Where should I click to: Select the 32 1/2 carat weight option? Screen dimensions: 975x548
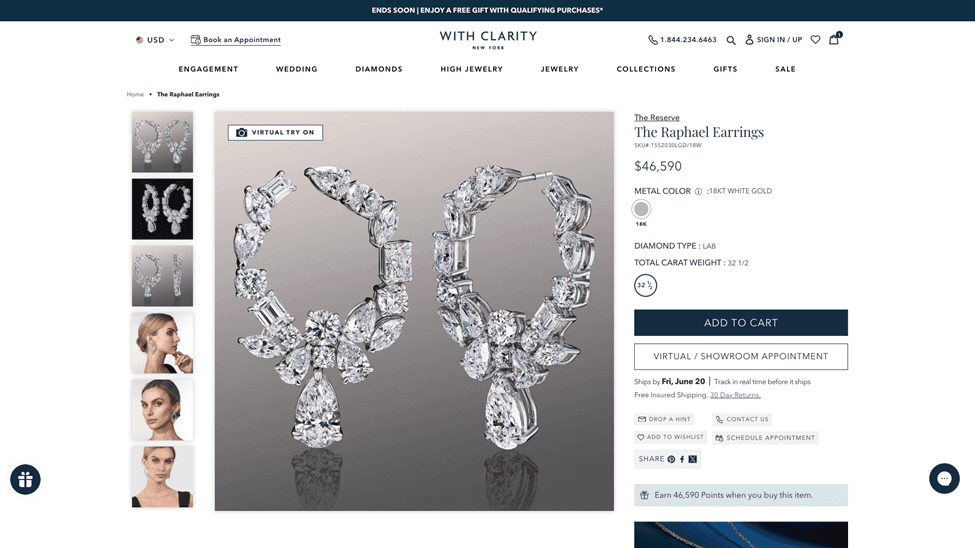[x=645, y=286]
